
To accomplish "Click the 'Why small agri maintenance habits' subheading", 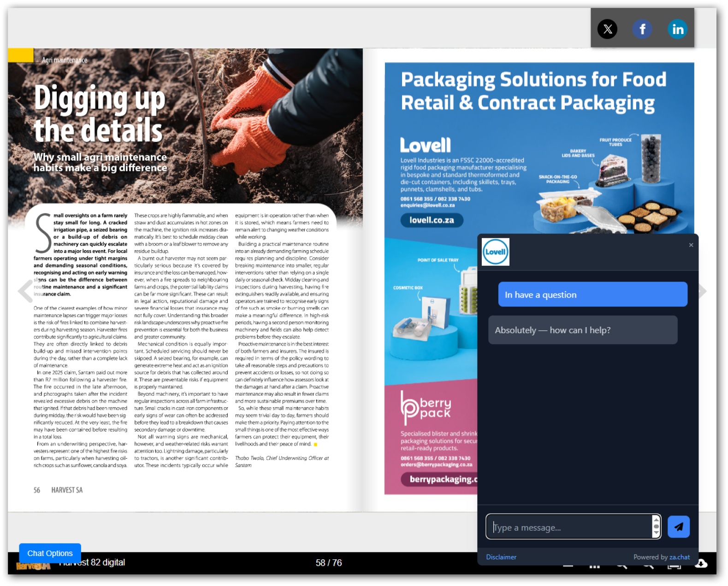I will [100, 163].
